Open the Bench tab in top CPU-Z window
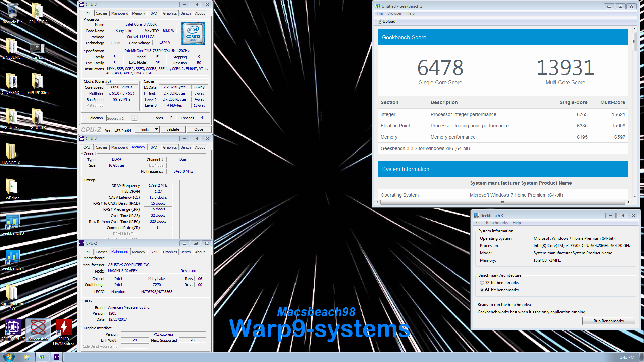The width and height of the screenshot is (644, 362). coord(185,13)
